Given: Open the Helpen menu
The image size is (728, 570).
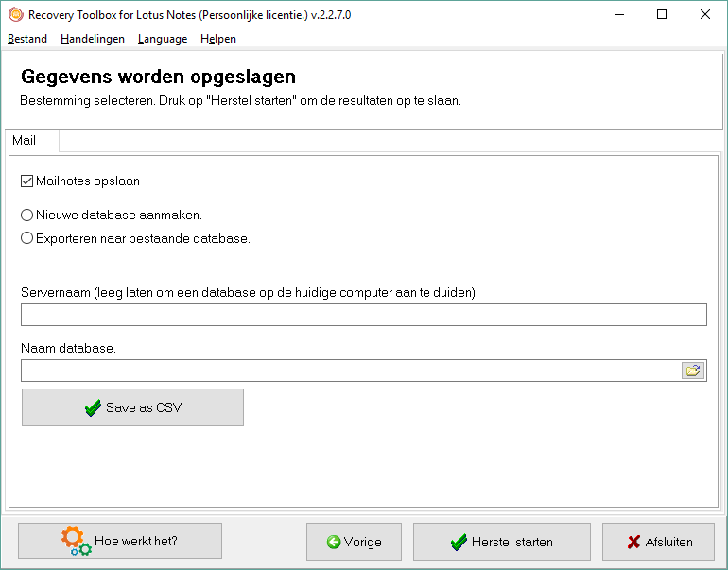Looking at the screenshot, I should 218,39.
